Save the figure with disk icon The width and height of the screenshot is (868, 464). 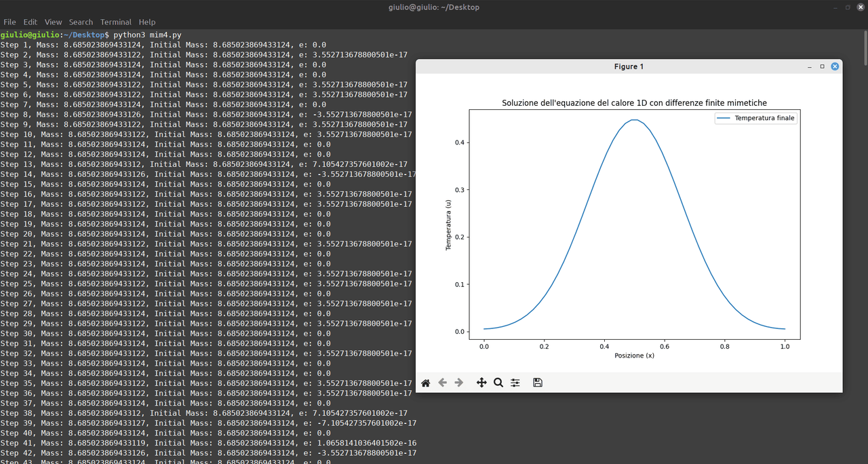coord(538,383)
